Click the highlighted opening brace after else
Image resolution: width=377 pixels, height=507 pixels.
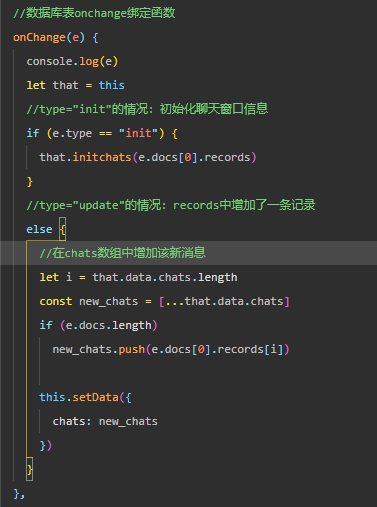coord(62,229)
